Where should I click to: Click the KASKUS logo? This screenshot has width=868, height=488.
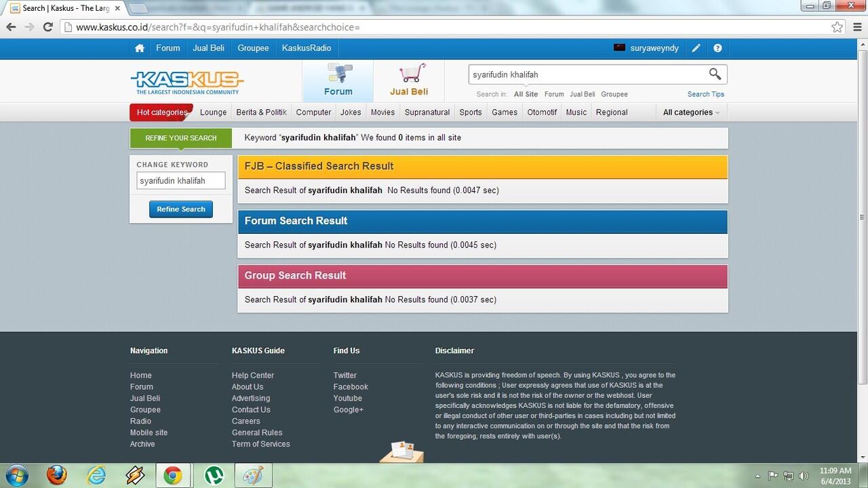point(186,82)
